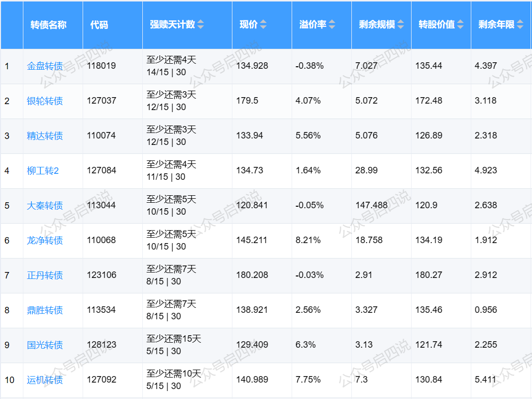532x399 pixels.
Task: Open the 柳工转2 bond link
Action: (43, 171)
